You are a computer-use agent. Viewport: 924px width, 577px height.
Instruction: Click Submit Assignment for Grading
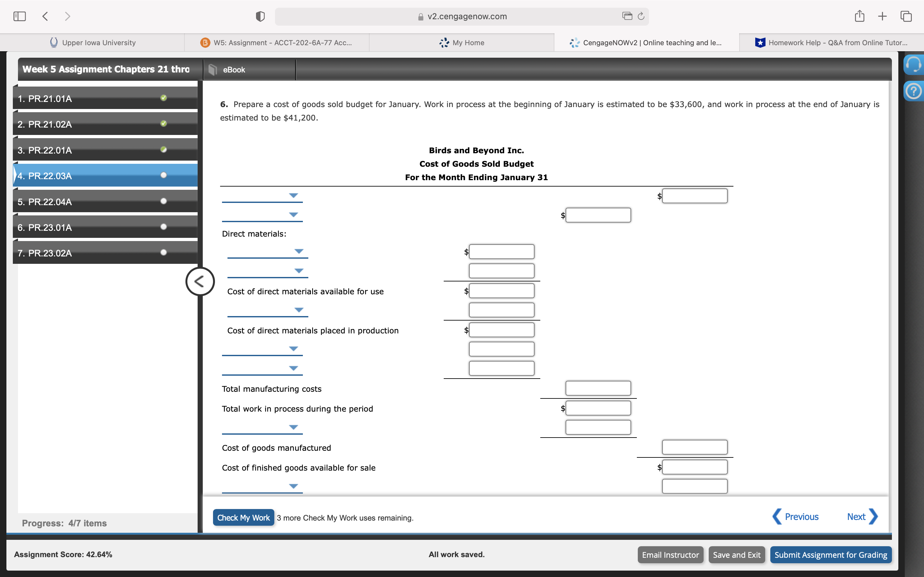[x=830, y=555]
